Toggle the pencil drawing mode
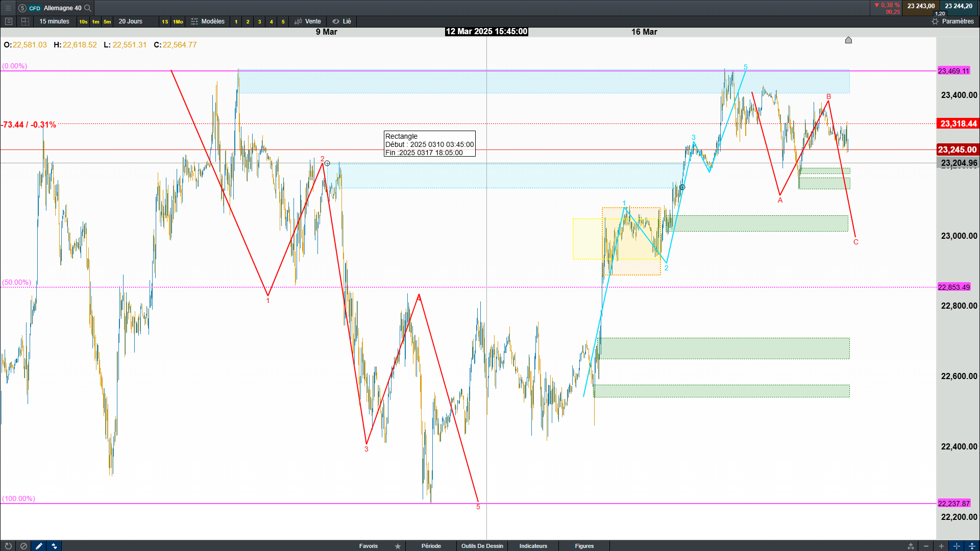 point(39,546)
